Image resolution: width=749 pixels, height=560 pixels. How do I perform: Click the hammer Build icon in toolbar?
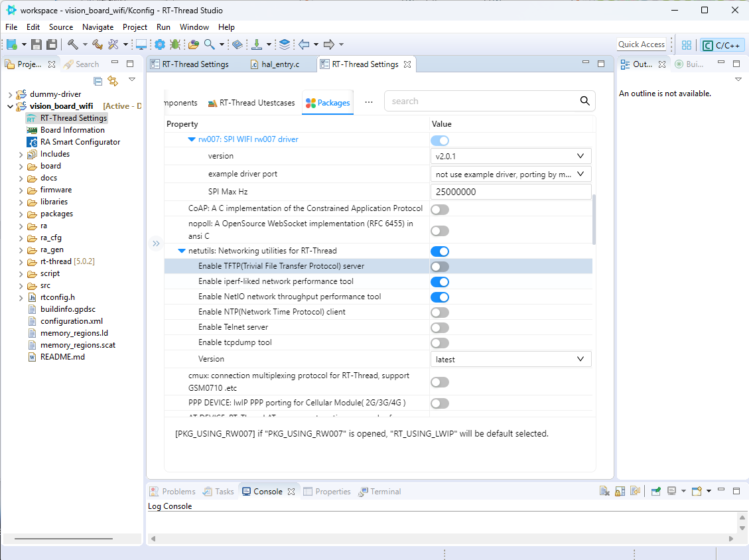coord(72,44)
